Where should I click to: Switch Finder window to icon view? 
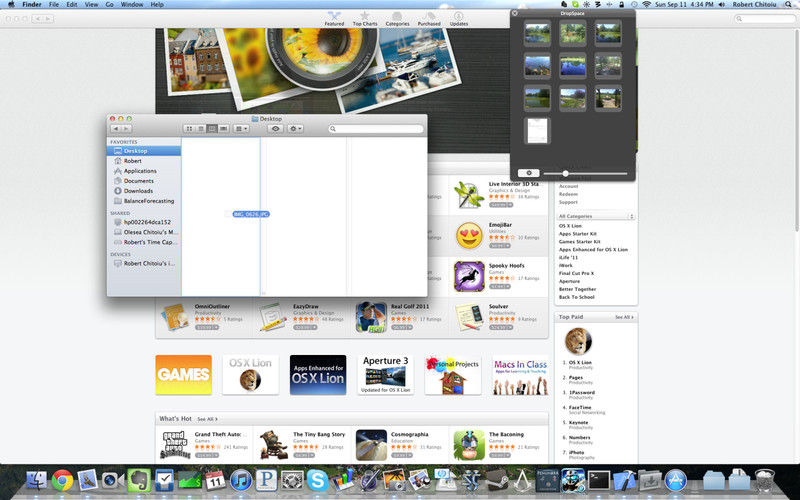[x=189, y=129]
